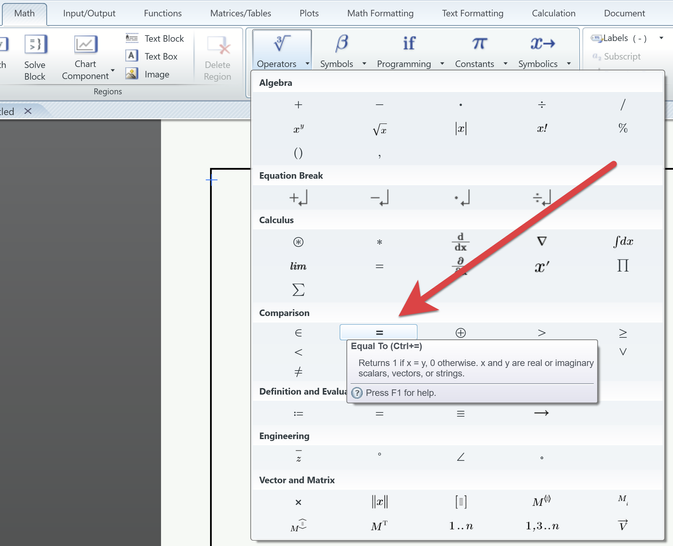Insert the percent operator
Viewport: 673px width, 546px height.
click(x=623, y=128)
